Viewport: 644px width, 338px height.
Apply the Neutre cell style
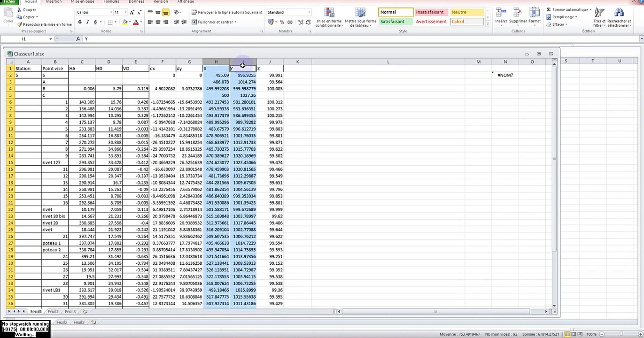click(467, 12)
